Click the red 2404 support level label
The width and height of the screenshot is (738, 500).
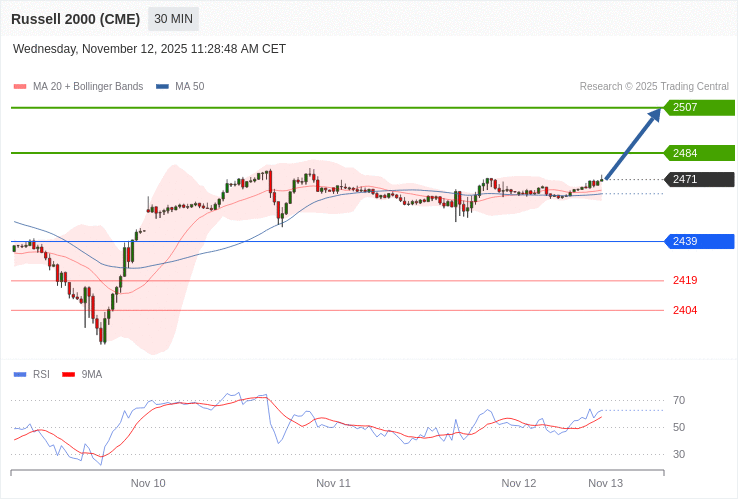(685, 310)
